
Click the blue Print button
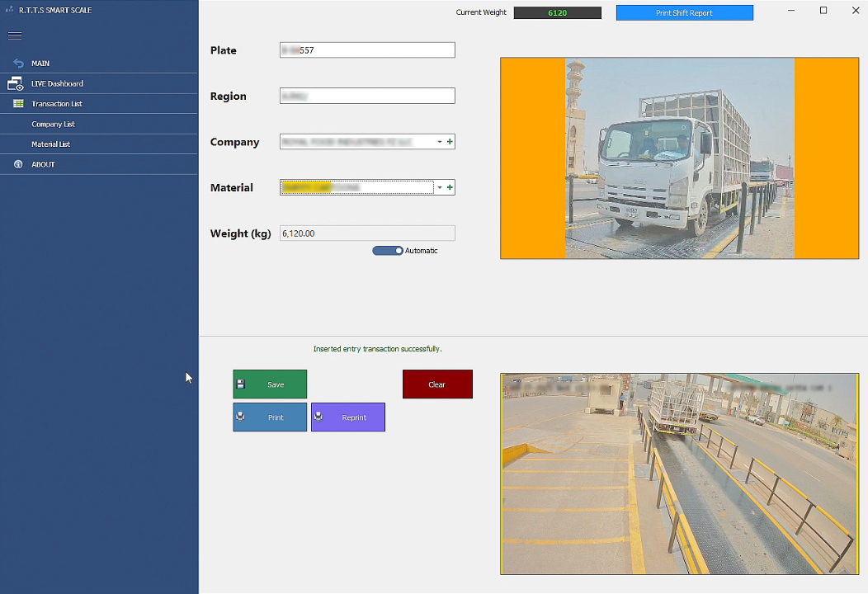(270, 417)
